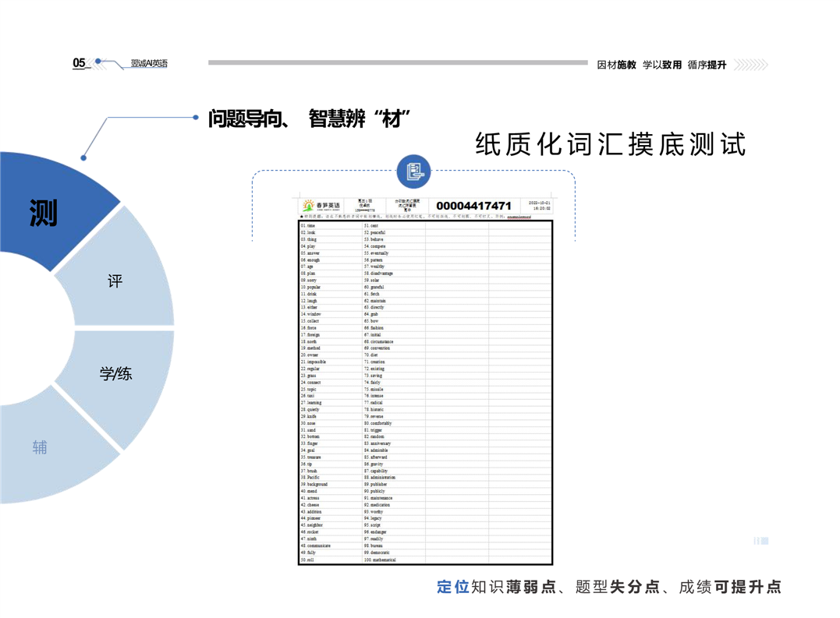Select the 学/练 wheel segment

pos(115,375)
